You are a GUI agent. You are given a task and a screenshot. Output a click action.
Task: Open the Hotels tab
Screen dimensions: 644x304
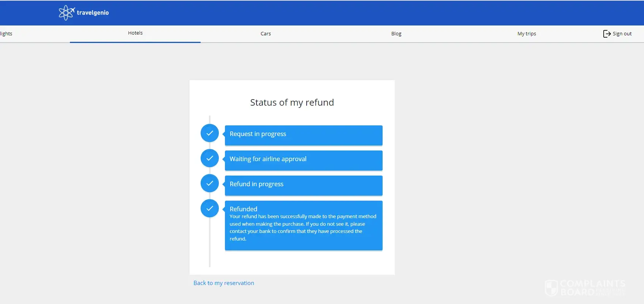[135, 33]
